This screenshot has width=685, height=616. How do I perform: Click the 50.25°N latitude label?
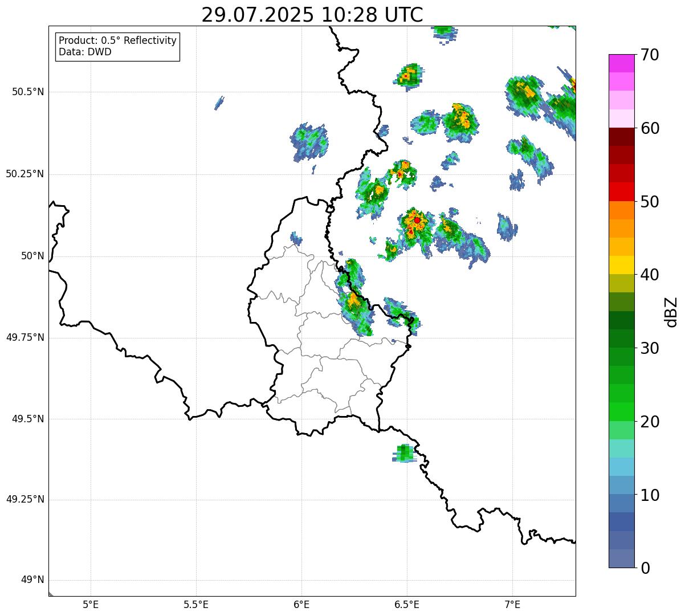click(25, 174)
